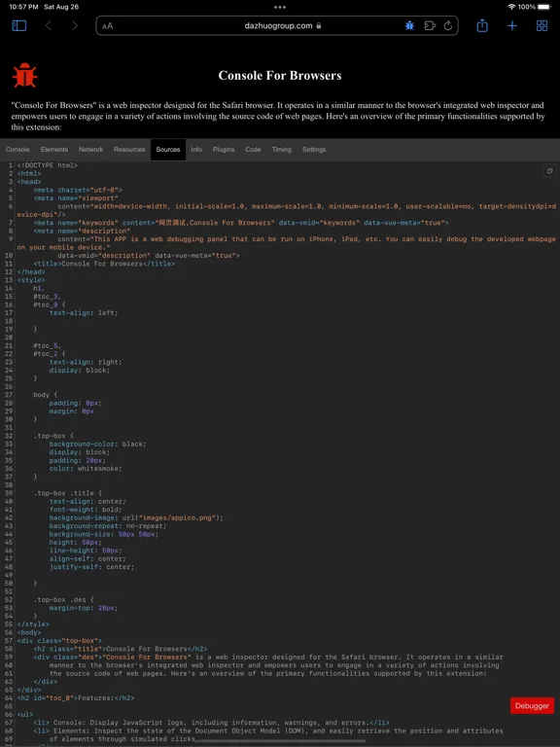Screen dimensions: 560x747
Task: Go forward with the right arrow
Action: coord(74,25)
